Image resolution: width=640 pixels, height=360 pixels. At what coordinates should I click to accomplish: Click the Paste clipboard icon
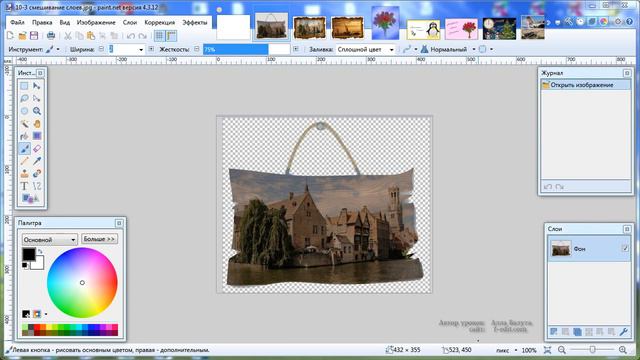point(91,36)
